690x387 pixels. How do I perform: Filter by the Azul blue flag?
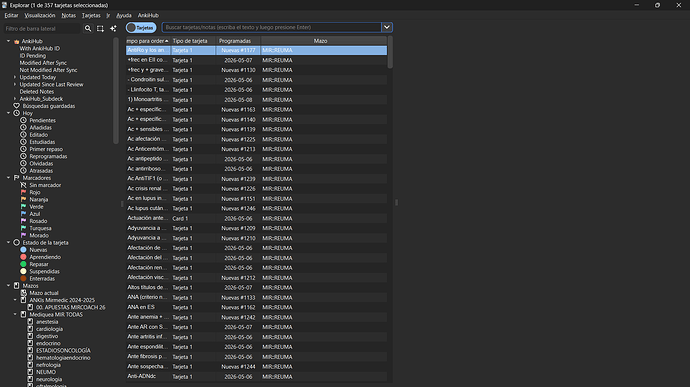23,214
